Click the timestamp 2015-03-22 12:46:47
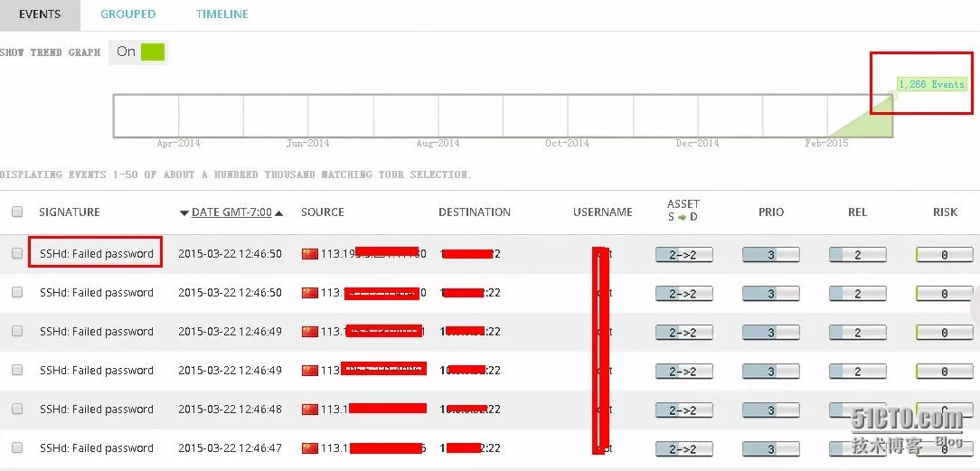Image resolution: width=980 pixels, height=471 pixels. coord(230,447)
